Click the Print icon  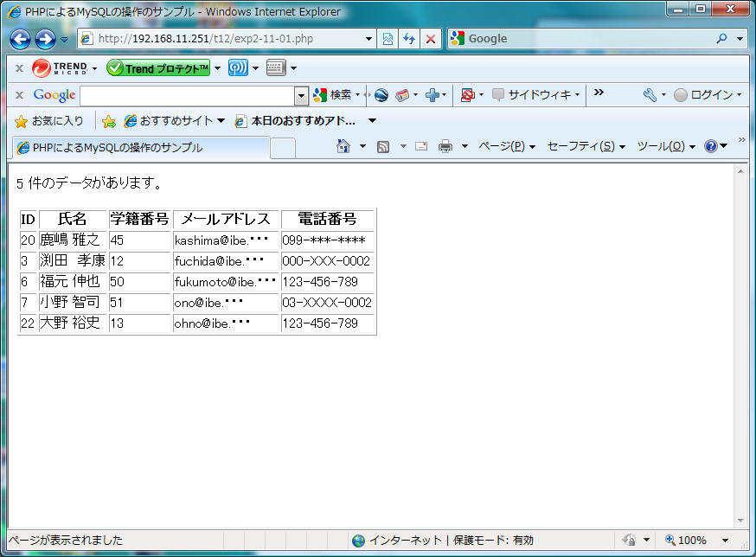tap(445, 146)
